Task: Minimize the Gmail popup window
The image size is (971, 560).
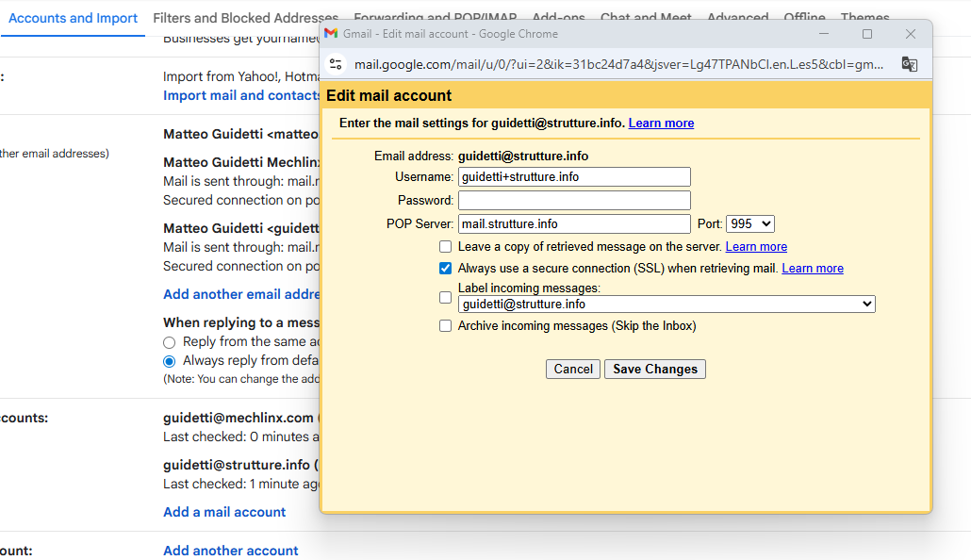Action: (825, 34)
